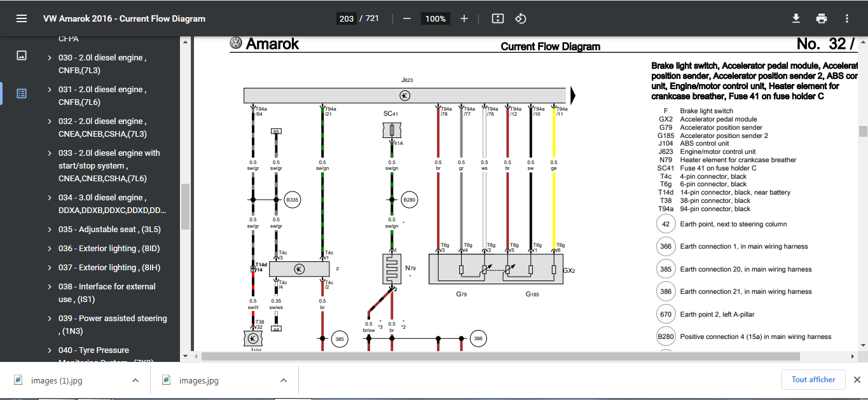This screenshot has width=868, height=400.
Task: Click sidebar scrollbar down arrow
Action: (186, 356)
